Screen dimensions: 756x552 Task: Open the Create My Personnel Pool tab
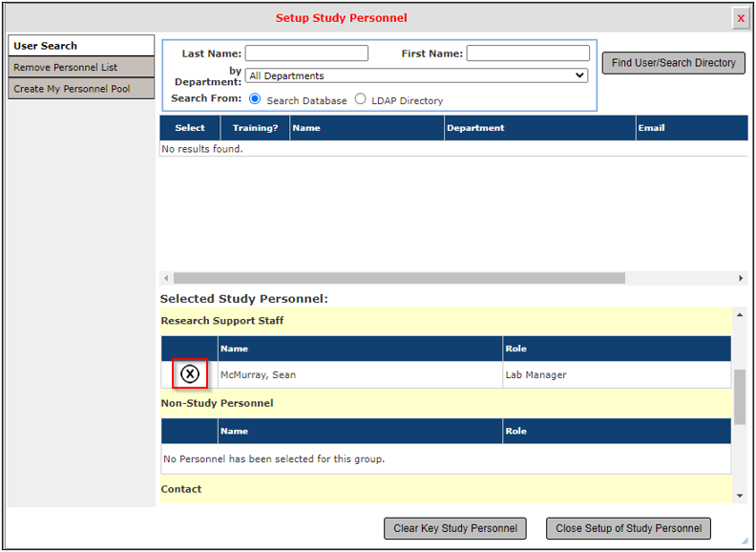click(x=81, y=89)
